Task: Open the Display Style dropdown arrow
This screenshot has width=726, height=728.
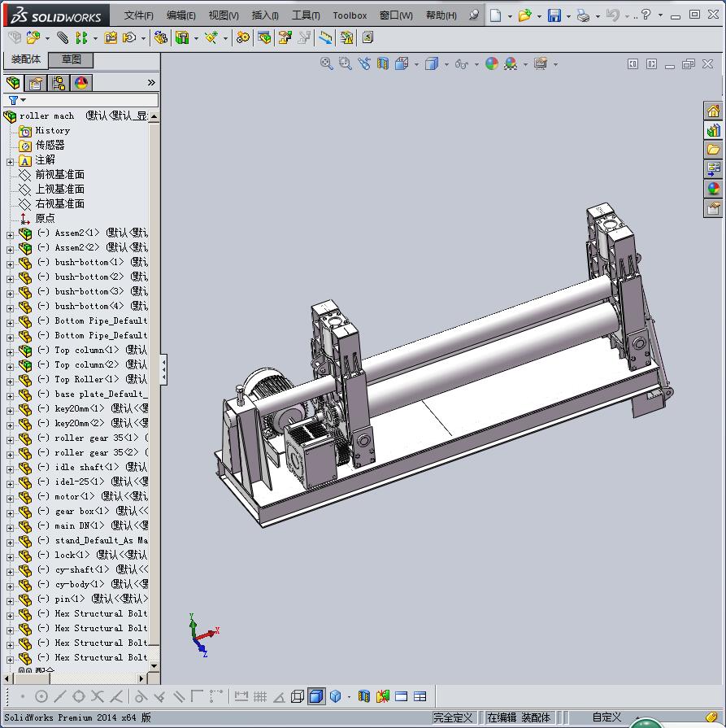Action: coord(446,64)
